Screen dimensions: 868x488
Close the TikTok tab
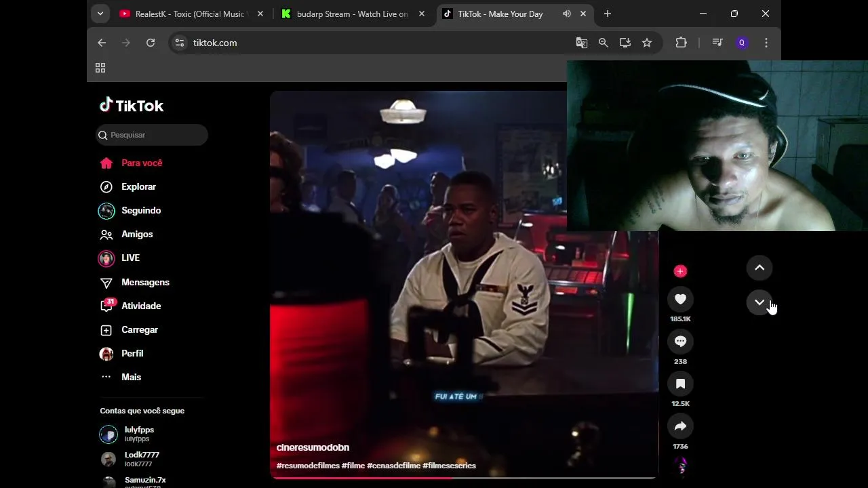(x=583, y=14)
